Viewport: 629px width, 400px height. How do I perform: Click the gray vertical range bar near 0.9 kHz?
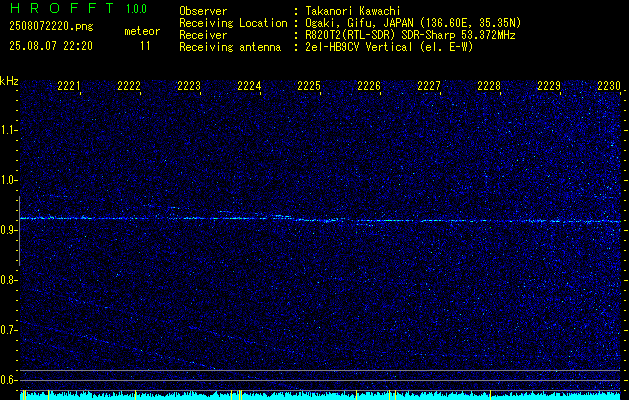pos(19,231)
